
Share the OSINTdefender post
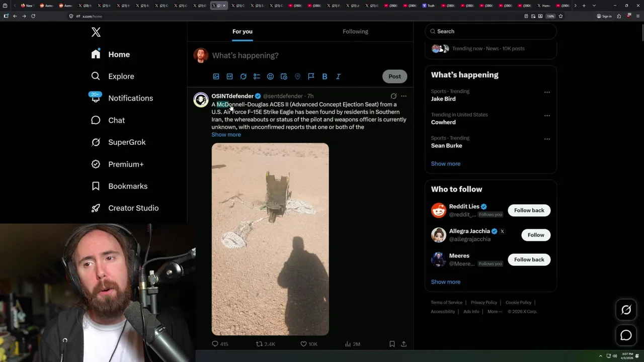(x=404, y=344)
